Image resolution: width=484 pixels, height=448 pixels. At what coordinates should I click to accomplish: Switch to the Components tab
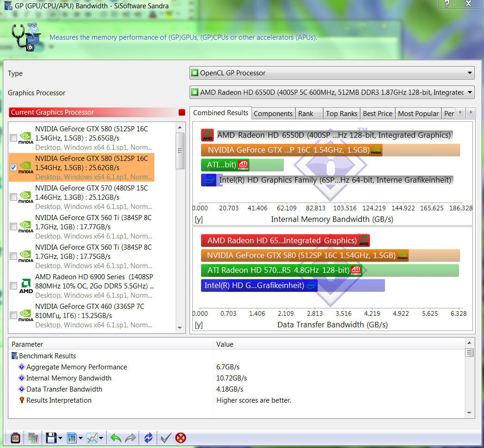point(273,114)
